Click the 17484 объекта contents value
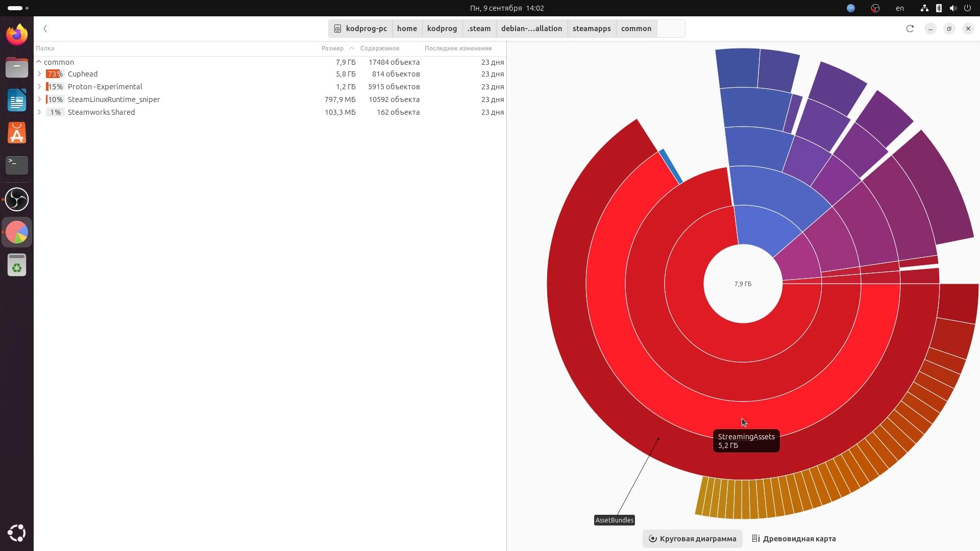Viewport: 980px width, 551px height. (x=394, y=62)
